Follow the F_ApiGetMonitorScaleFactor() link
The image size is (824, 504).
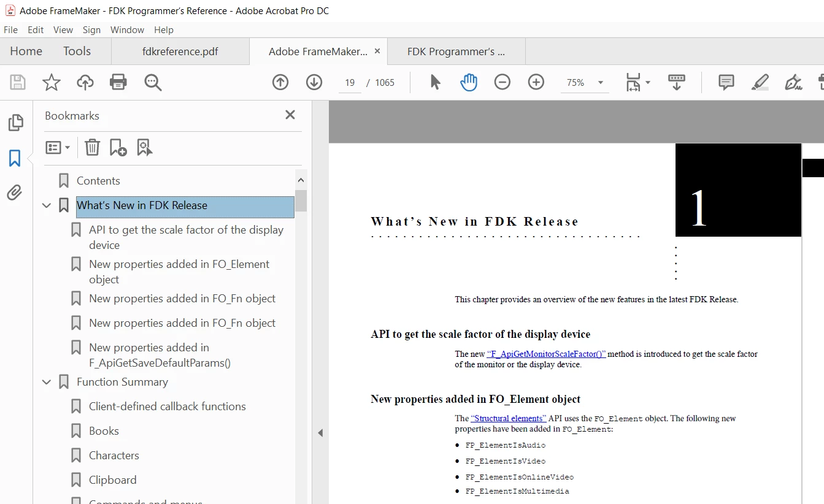click(x=546, y=354)
